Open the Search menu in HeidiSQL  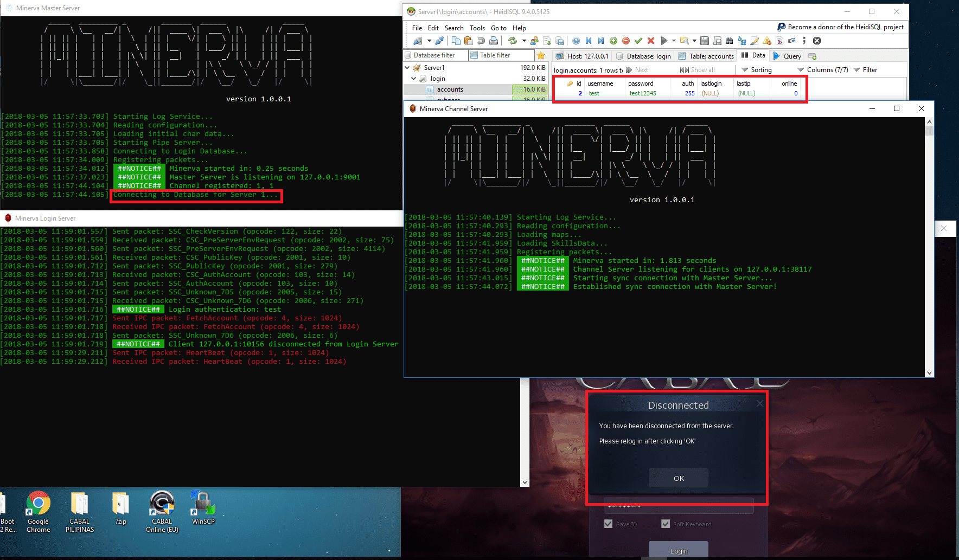click(x=454, y=28)
